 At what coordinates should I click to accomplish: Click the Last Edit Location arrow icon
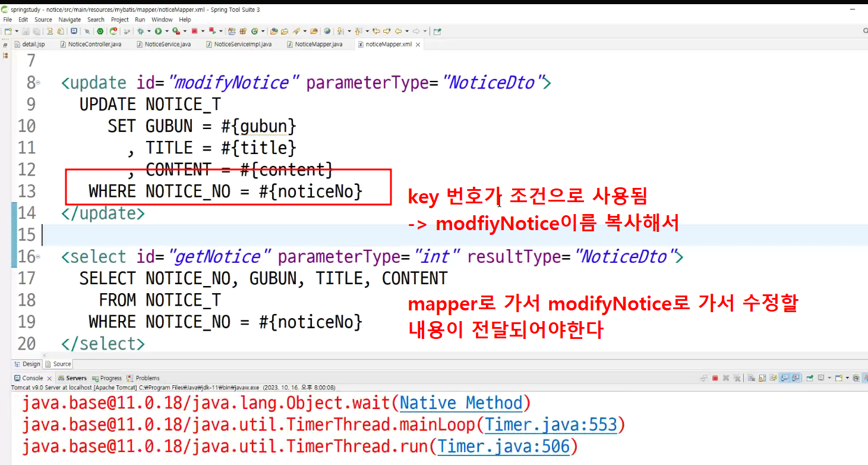coord(376,31)
